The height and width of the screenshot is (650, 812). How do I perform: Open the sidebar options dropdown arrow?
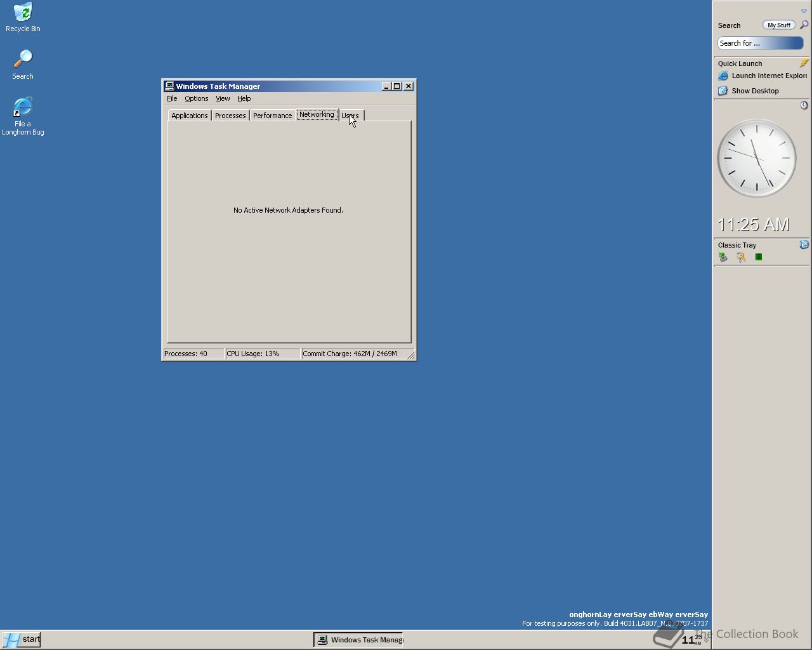[x=804, y=11]
